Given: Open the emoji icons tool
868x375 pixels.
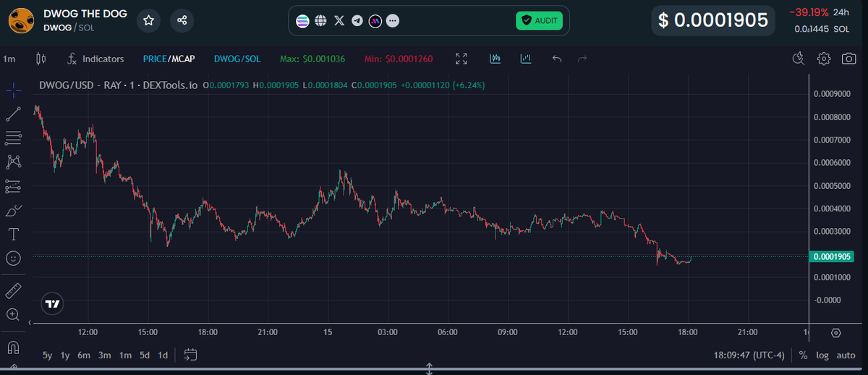Looking at the screenshot, I should click(x=13, y=258).
